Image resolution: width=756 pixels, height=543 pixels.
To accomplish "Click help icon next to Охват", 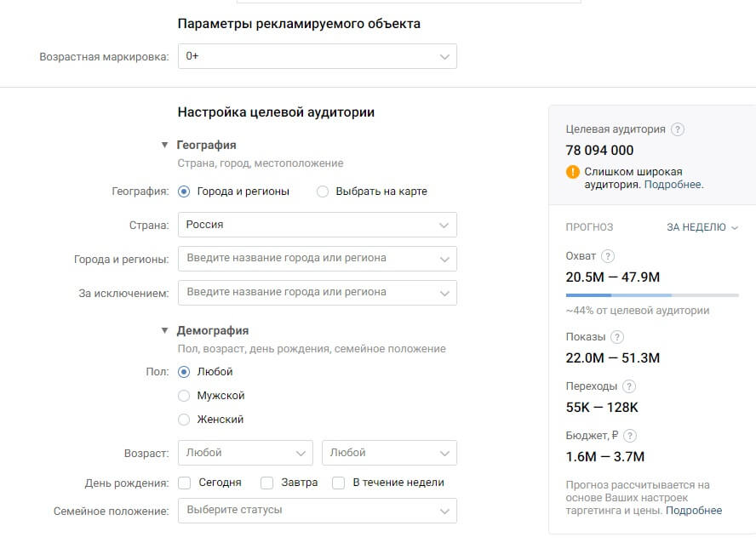I will tap(608, 256).
